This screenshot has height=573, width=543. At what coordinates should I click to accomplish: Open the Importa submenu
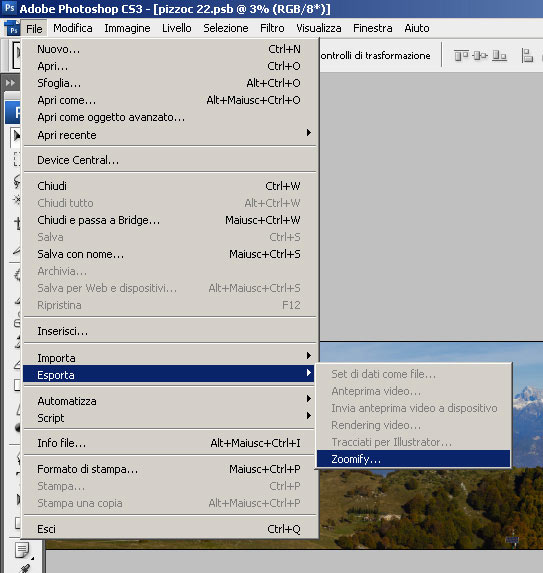169,357
